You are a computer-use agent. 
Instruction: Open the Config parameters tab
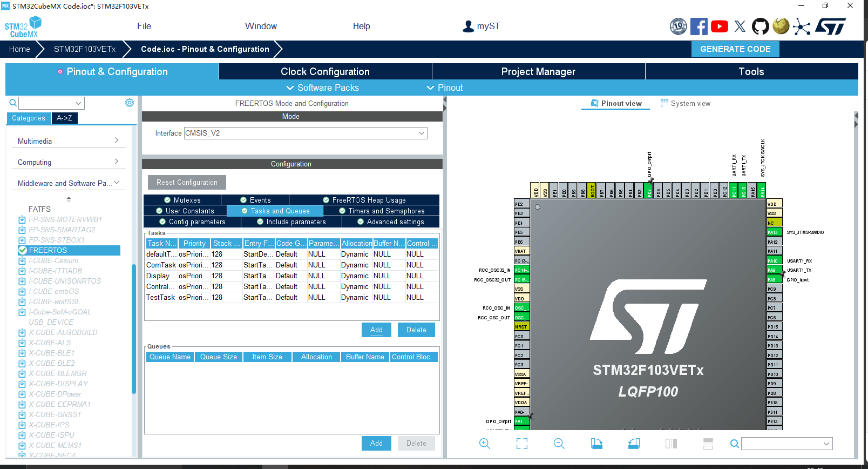pyautogui.click(x=192, y=222)
